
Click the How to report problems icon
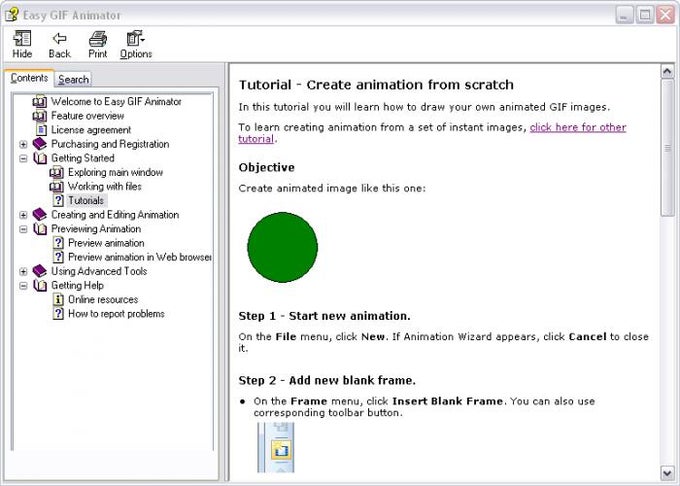pyautogui.click(x=59, y=314)
